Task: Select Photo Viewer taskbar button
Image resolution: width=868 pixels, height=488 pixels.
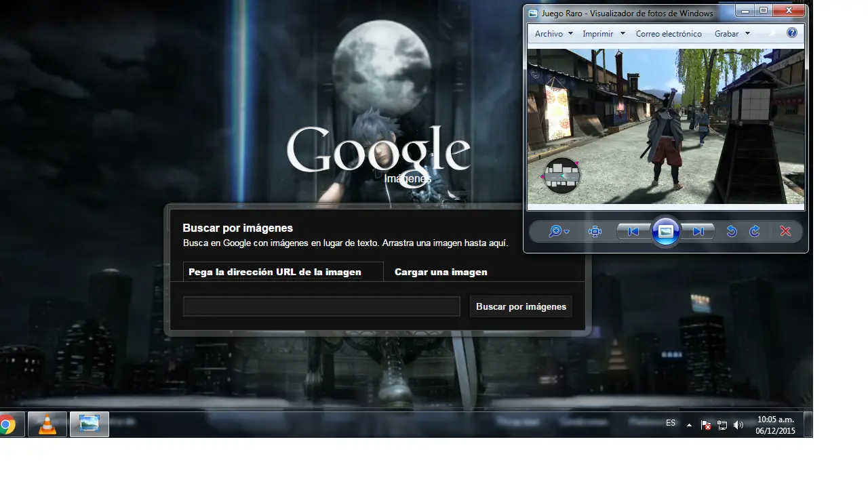Action: click(x=90, y=425)
